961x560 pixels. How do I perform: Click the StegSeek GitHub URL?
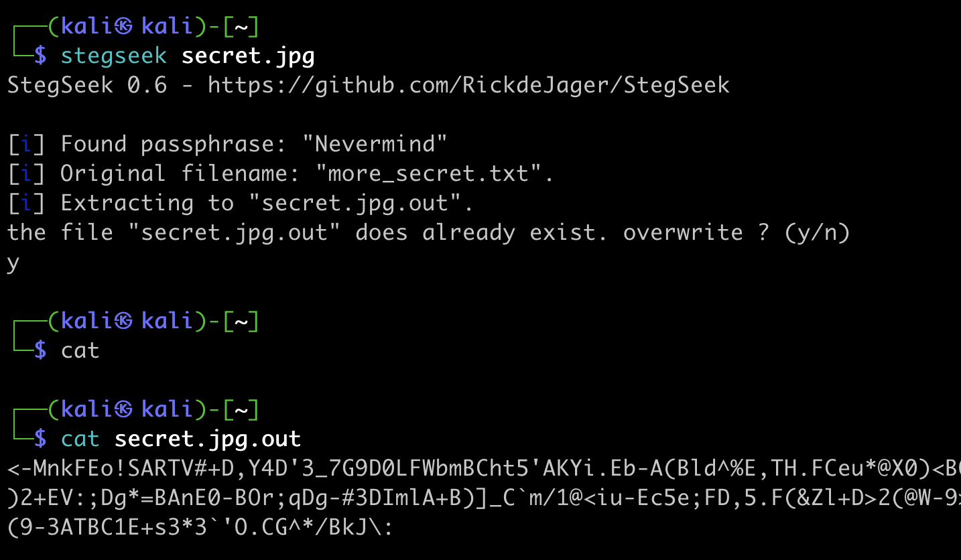468,85
